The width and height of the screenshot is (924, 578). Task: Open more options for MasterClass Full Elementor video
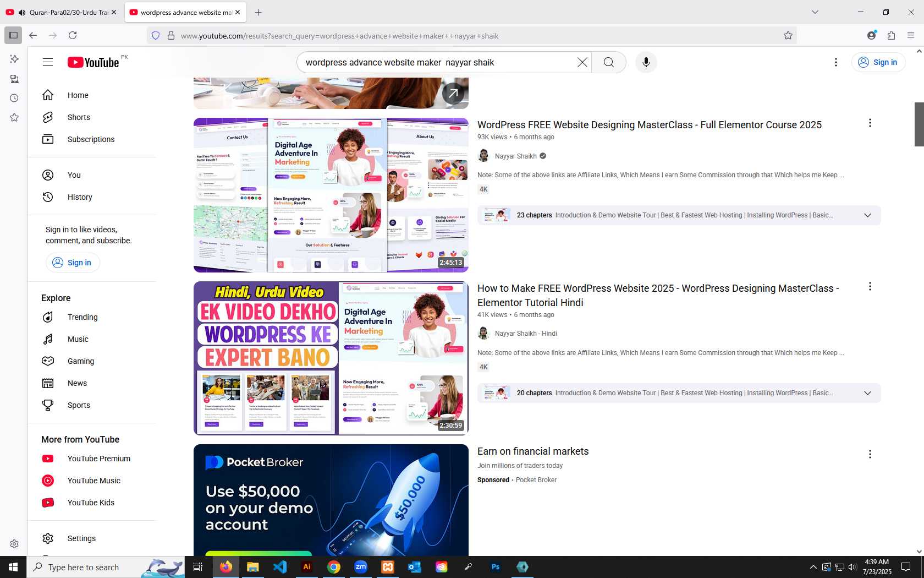click(870, 123)
